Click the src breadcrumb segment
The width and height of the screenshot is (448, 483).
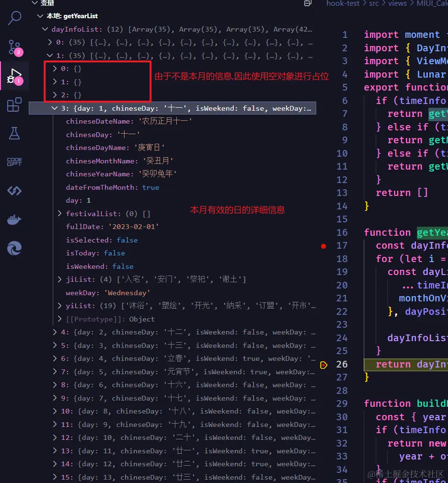pos(374,3)
